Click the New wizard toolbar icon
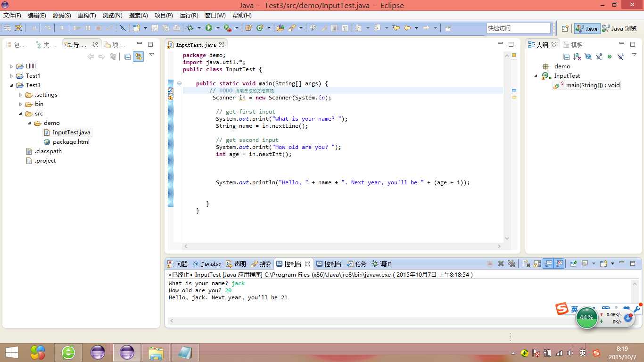 pyautogui.click(x=136, y=28)
